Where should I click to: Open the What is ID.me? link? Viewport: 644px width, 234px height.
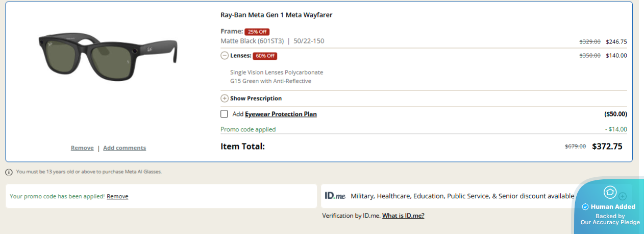tap(403, 216)
